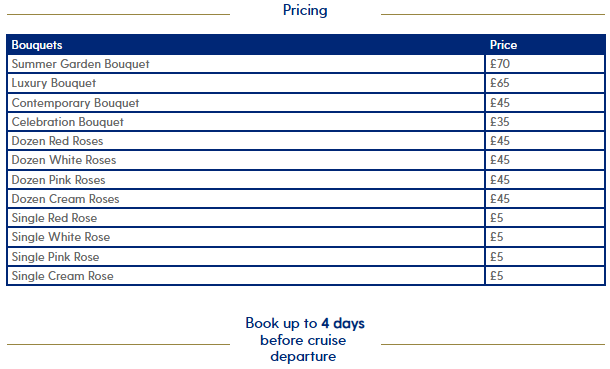Select the Celebration Bouquet item
Screen dimensions: 610x369
pyautogui.click(x=67, y=122)
